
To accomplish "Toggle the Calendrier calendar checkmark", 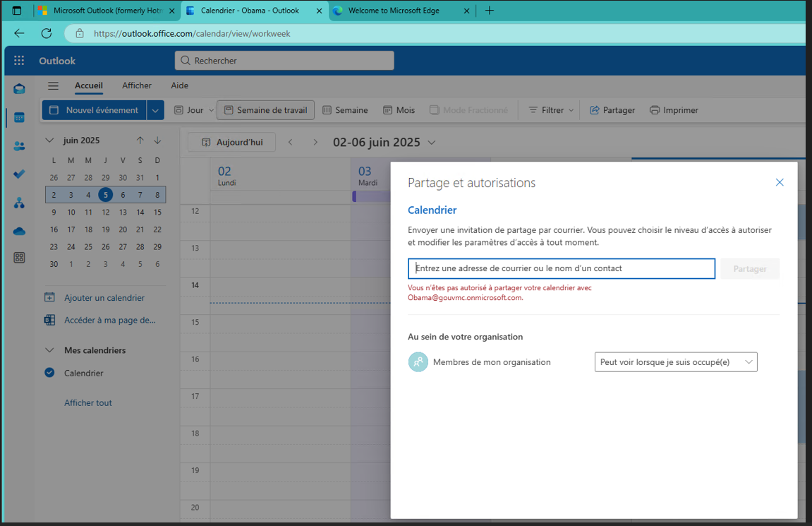I will [x=49, y=373].
